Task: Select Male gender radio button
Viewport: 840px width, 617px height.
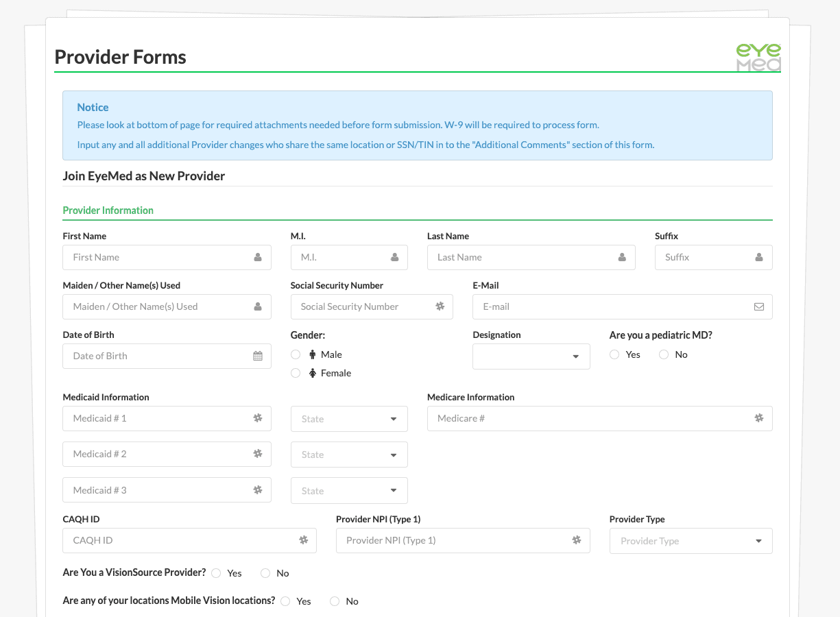Action: (296, 354)
